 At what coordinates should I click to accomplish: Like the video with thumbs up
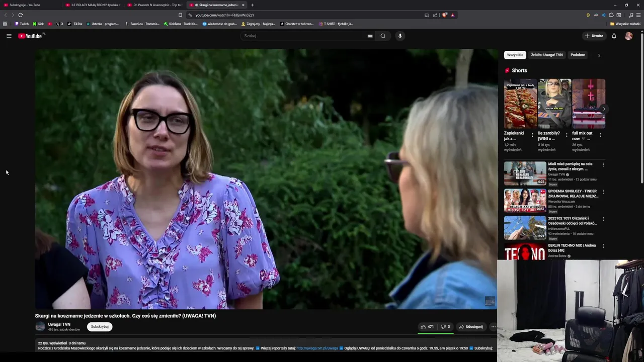click(427, 327)
